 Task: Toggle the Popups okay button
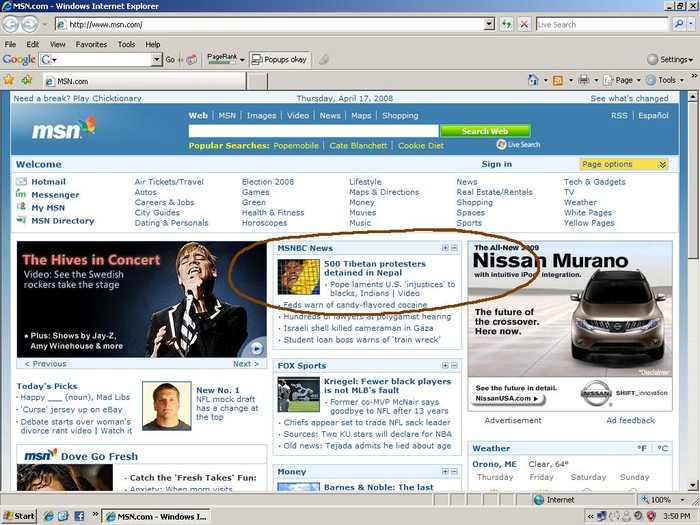[279, 60]
